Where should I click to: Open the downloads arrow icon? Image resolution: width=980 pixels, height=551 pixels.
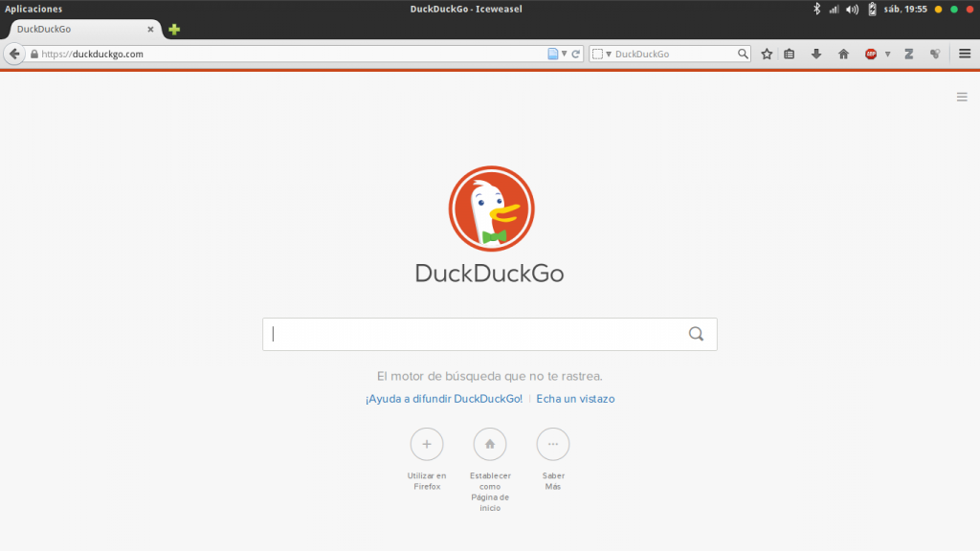[816, 55]
